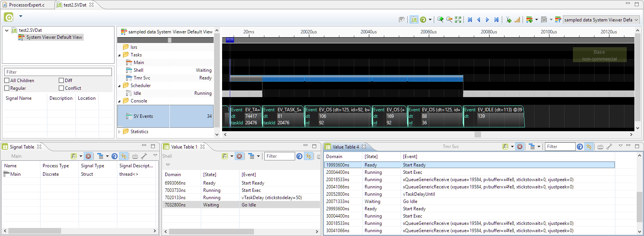
Task: Select the System Viewer Default View item
Action: pyautogui.click(x=54, y=37)
